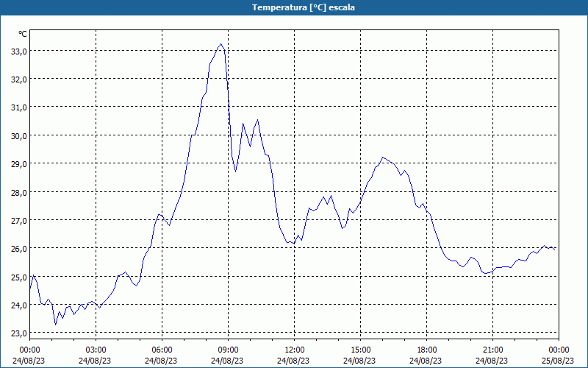The image size is (588, 368).
Task: Click the '15:00' time label
Action: tap(361, 350)
